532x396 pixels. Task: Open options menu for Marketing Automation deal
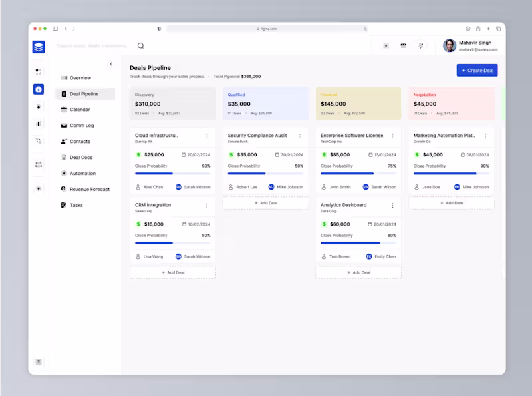coord(485,136)
